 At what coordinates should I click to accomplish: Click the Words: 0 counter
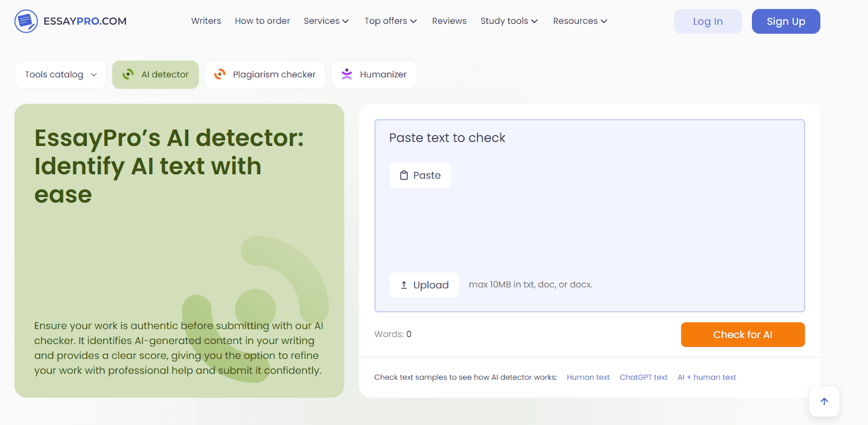(x=393, y=334)
